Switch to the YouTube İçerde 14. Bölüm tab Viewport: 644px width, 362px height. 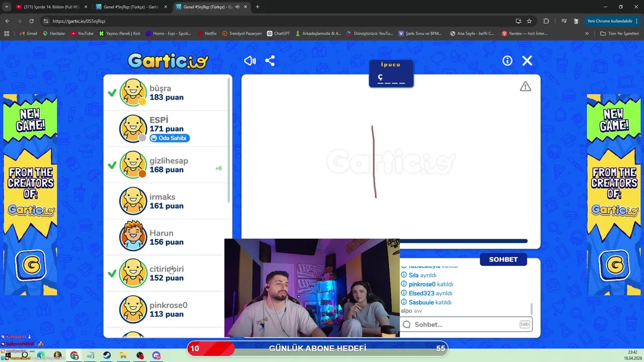(51, 7)
